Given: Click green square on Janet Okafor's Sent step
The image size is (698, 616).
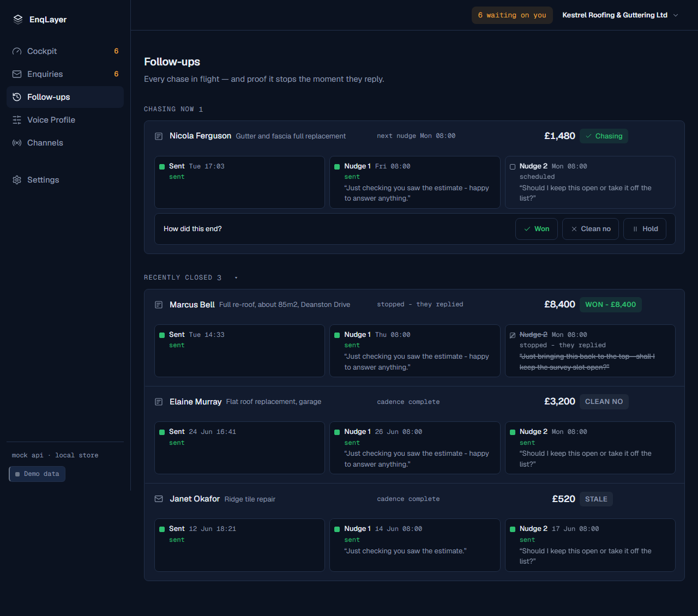Looking at the screenshot, I should point(162,529).
